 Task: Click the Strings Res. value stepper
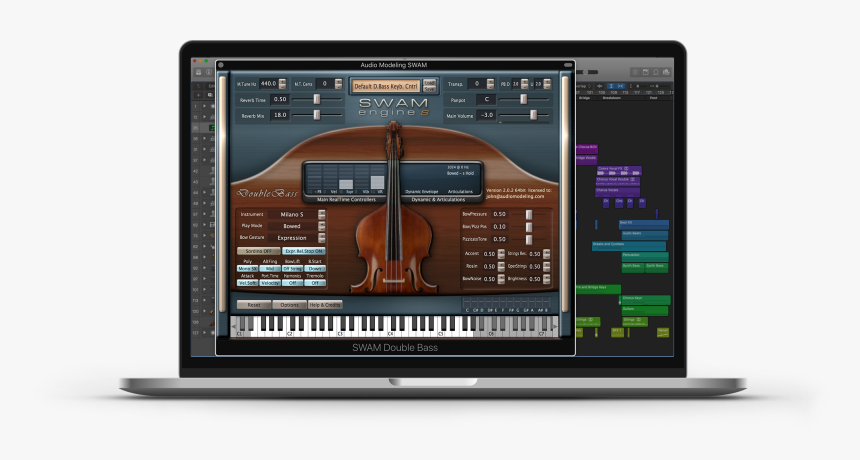[x=546, y=254]
